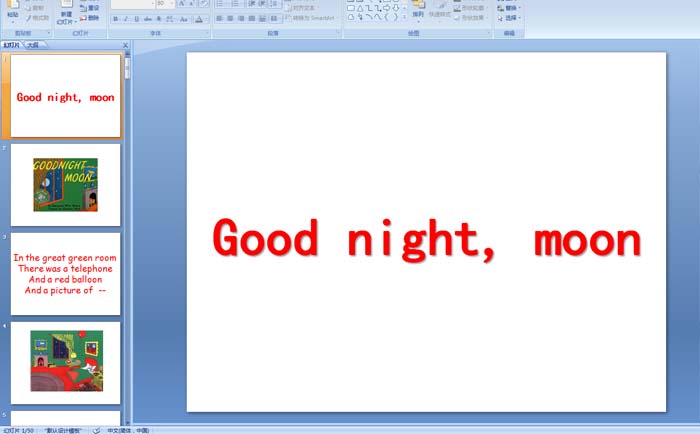Viewport: 700px width, 434px height.
Task: Select the down arrow shape
Action: [x=396, y=8]
